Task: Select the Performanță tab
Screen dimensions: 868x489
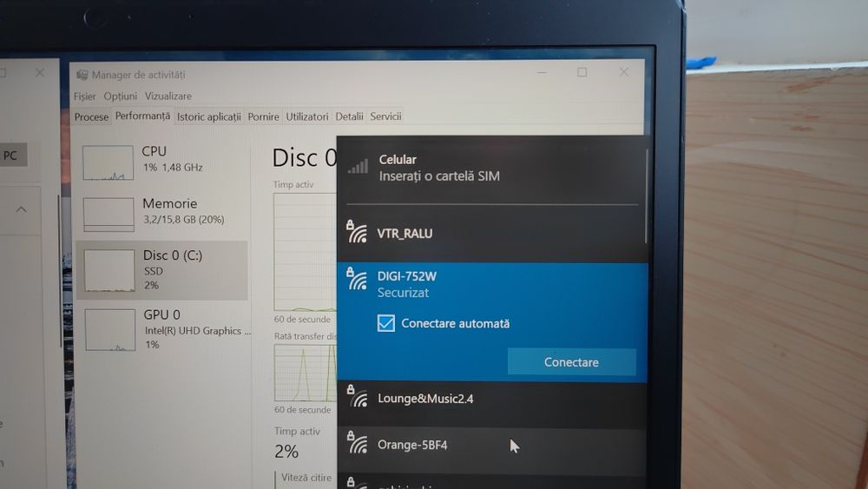Action: click(142, 116)
